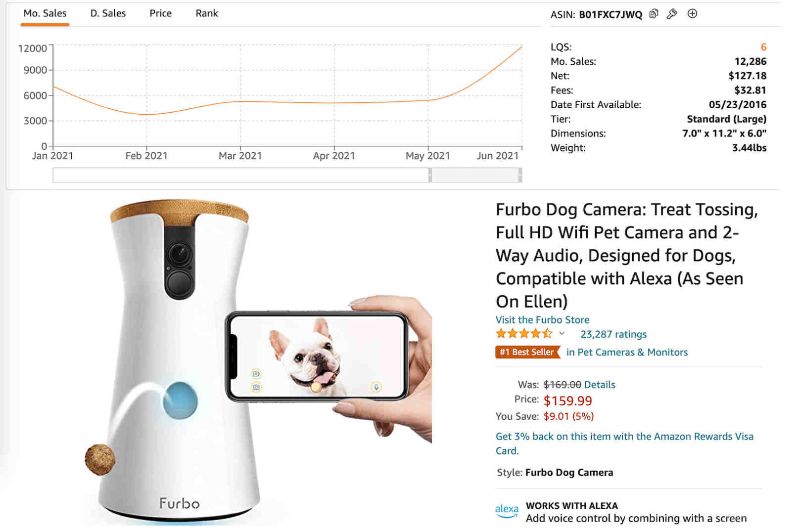Screen dimensions: 798x532
Task: Open the Price tab
Action: pos(160,13)
